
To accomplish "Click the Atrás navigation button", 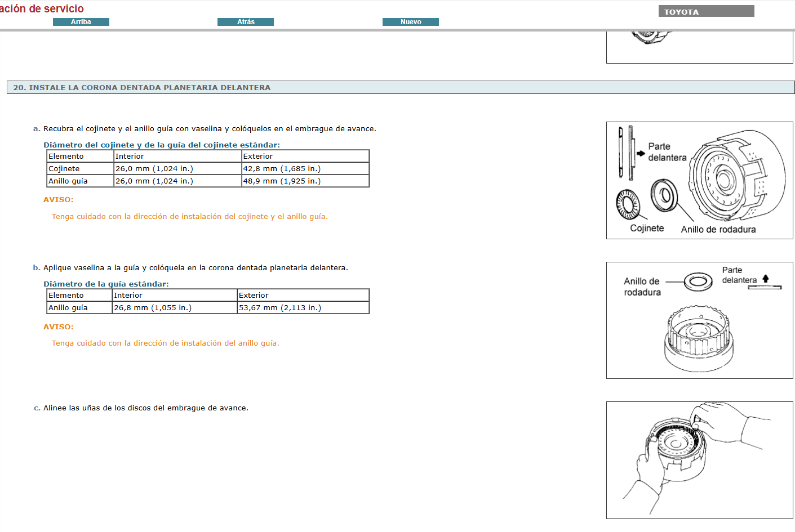I will [x=245, y=21].
